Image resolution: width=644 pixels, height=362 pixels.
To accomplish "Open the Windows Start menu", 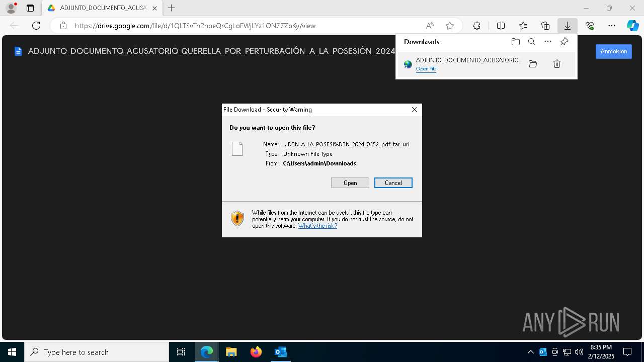I will click(x=12, y=352).
